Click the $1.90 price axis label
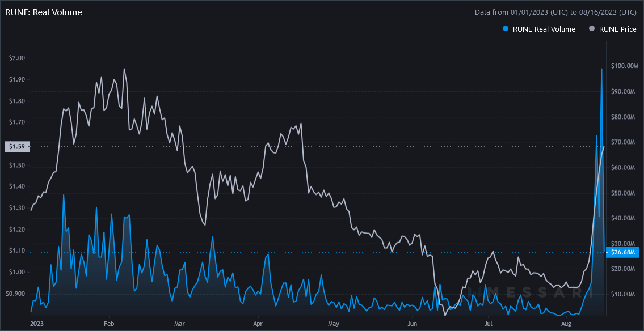 click(17, 79)
